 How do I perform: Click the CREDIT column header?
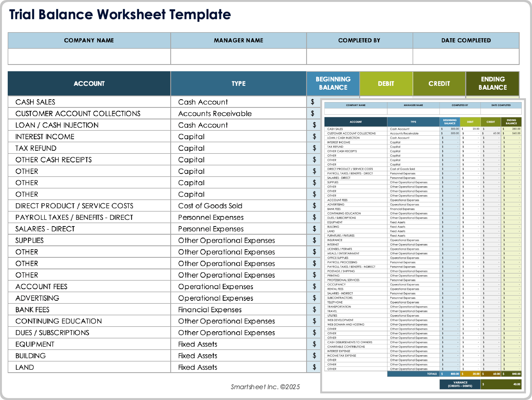pos(439,83)
